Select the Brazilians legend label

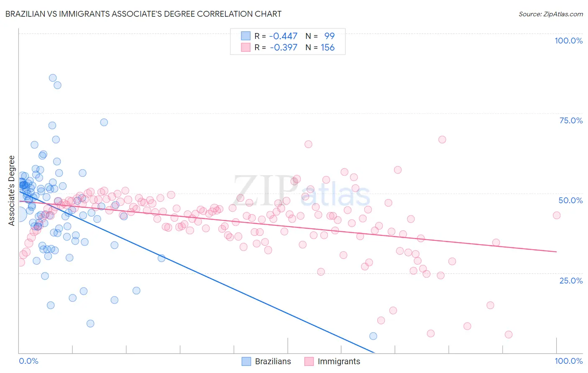point(273,361)
